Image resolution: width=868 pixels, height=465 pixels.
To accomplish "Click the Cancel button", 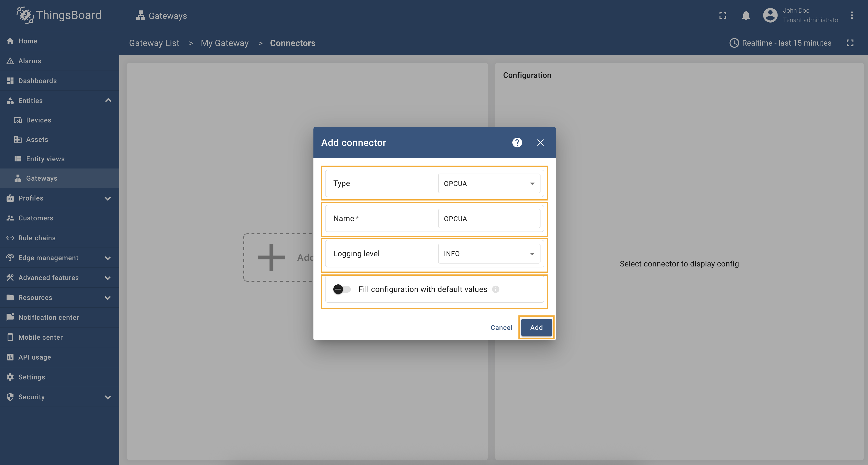I will [x=501, y=328].
